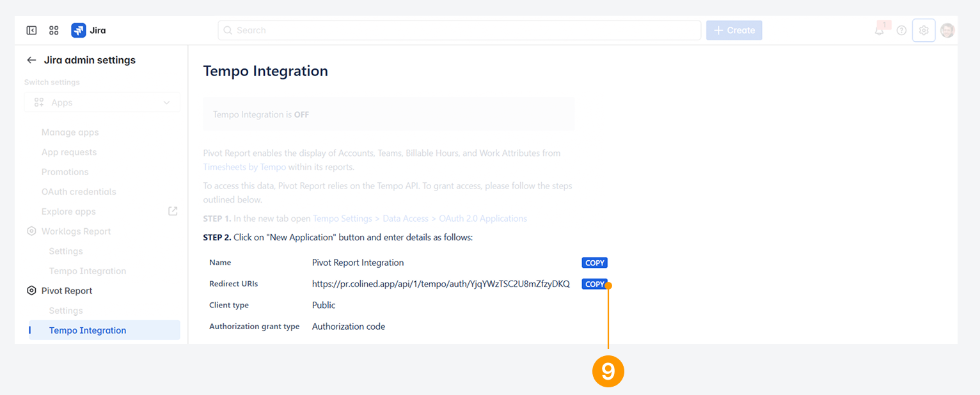Click the Authorization code value
980x395 pixels.
click(x=349, y=327)
